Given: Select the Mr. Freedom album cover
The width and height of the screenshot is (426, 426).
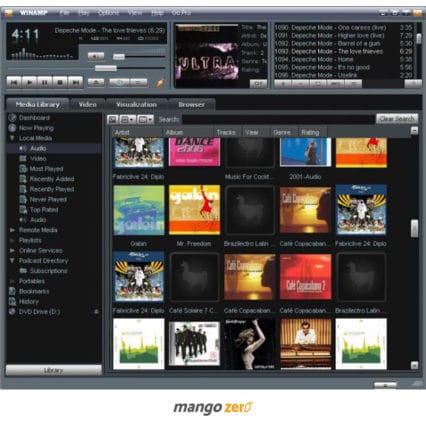Looking at the screenshot, I should pyautogui.click(x=194, y=210).
